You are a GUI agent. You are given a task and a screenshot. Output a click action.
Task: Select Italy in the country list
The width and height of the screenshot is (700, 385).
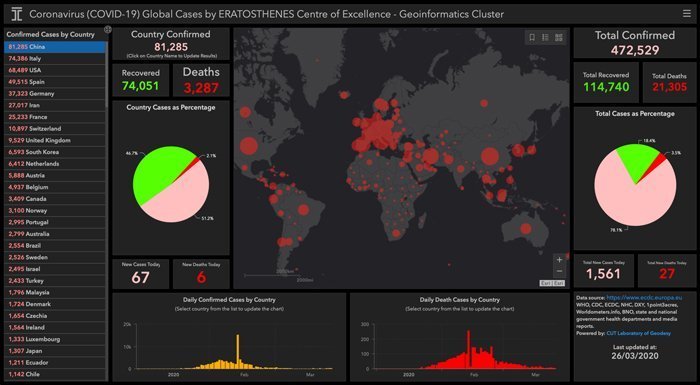point(55,59)
